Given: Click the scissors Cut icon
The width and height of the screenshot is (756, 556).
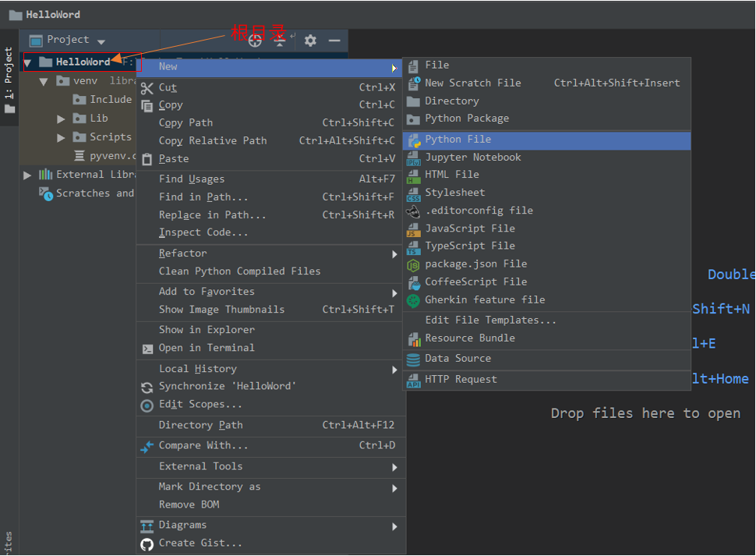Looking at the screenshot, I should click(x=147, y=88).
